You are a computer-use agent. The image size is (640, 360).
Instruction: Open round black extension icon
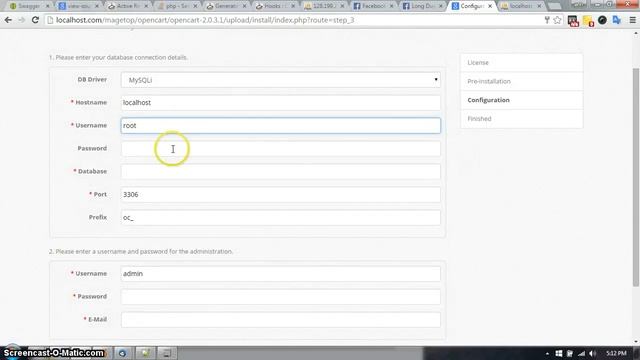602,20
